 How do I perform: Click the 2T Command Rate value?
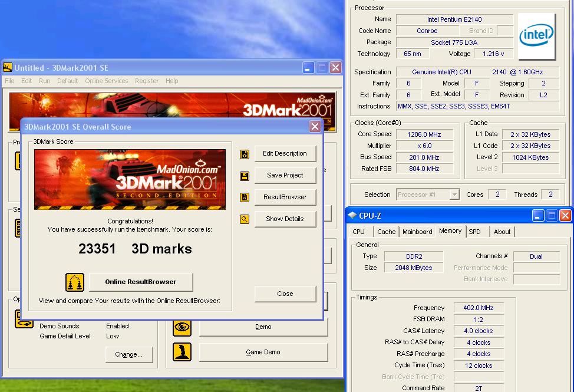click(479, 388)
